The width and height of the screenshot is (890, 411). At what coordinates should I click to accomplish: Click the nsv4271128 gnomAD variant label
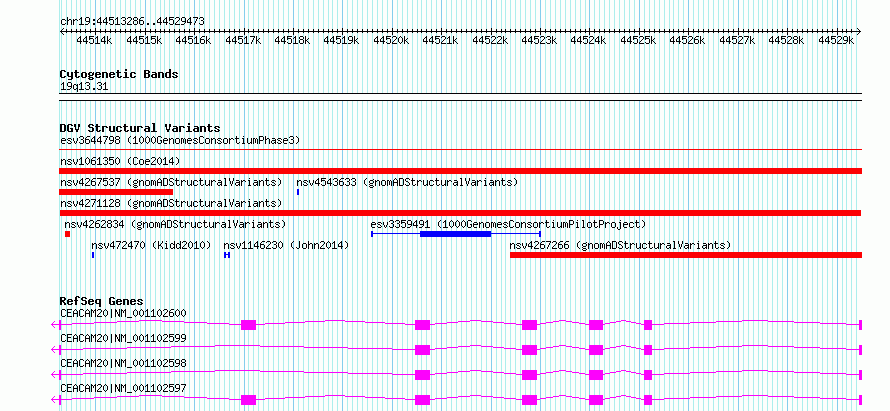(171, 203)
